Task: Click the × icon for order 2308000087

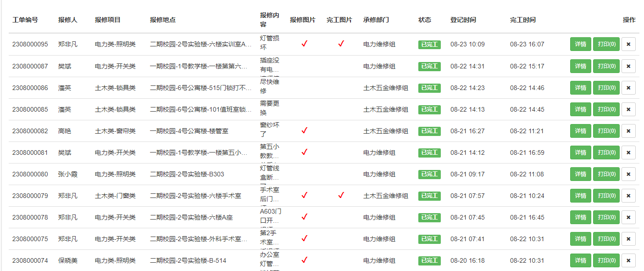Action: coord(628,66)
